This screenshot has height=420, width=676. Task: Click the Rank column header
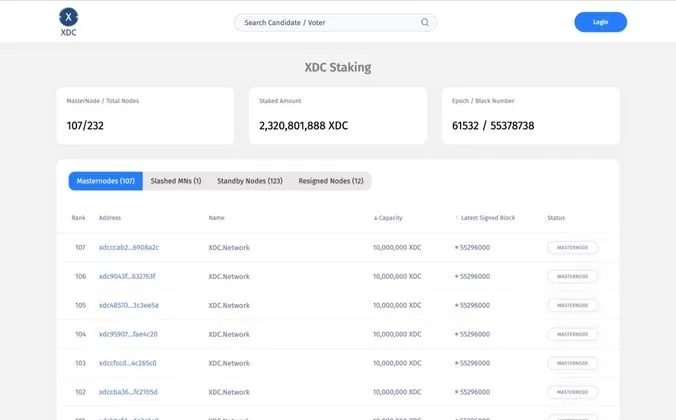click(78, 218)
